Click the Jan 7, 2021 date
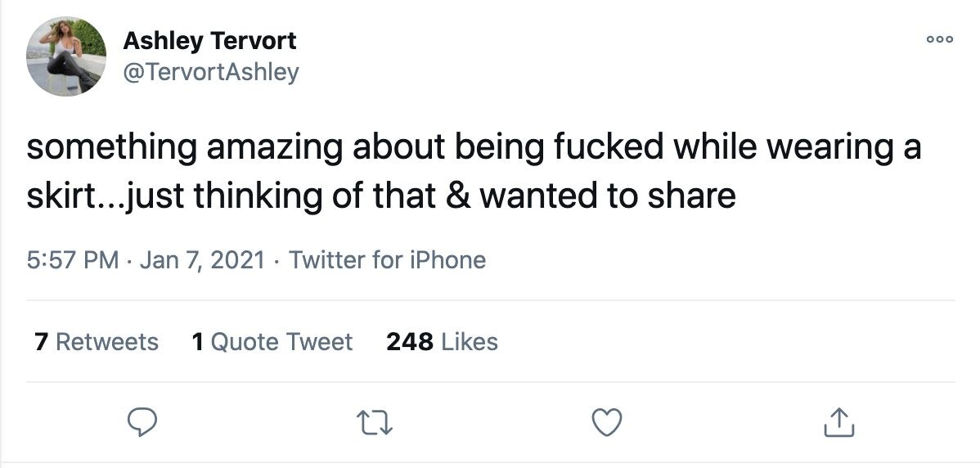 (202, 260)
